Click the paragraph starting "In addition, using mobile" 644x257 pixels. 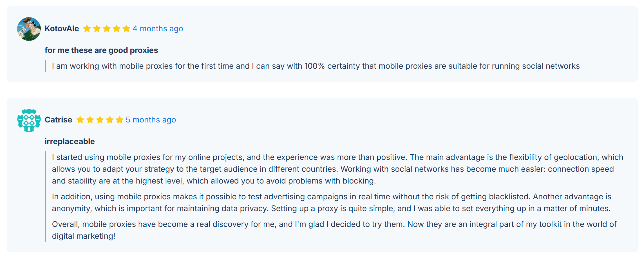click(x=331, y=202)
